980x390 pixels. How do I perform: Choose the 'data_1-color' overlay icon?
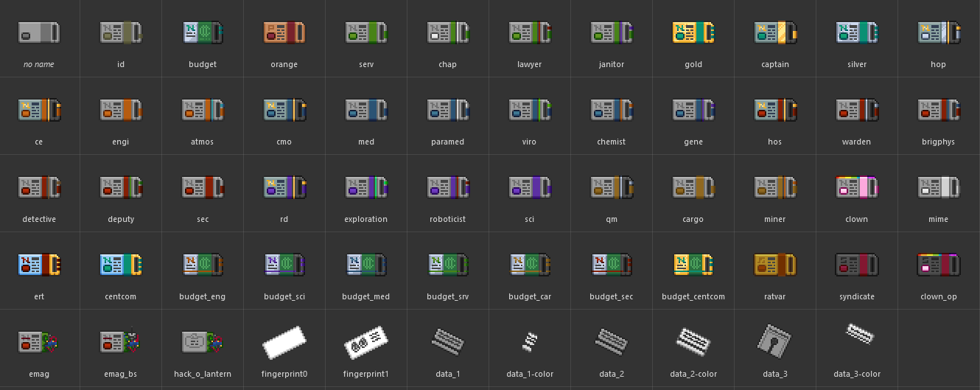[530, 341]
